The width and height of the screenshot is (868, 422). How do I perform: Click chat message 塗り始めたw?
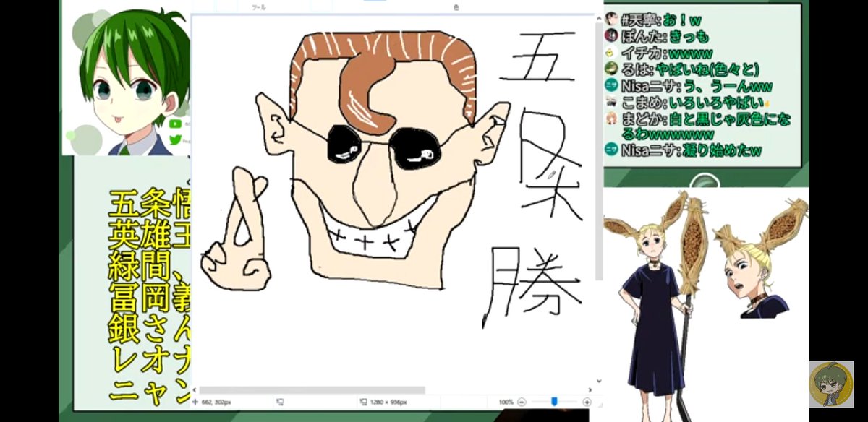coord(722,151)
